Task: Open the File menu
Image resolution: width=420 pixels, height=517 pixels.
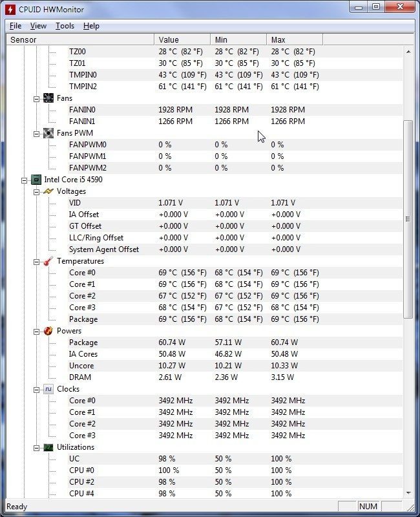Action: pyautogui.click(x=16, y=26)
